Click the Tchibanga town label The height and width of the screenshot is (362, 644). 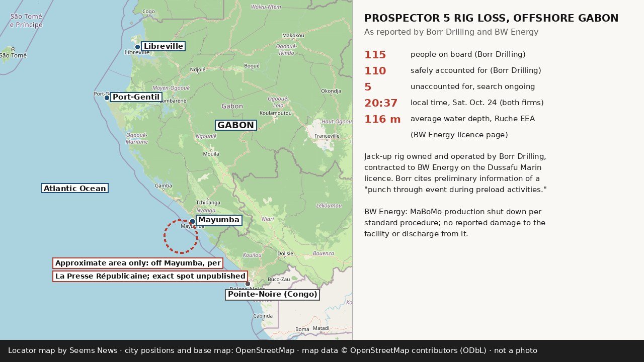click(x=208, y=203)
